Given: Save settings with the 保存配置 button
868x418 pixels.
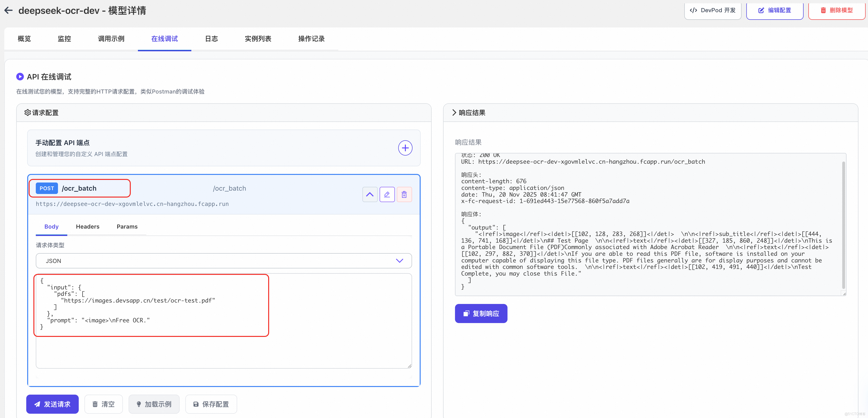Looking at the screenshot, I should 211,404.
